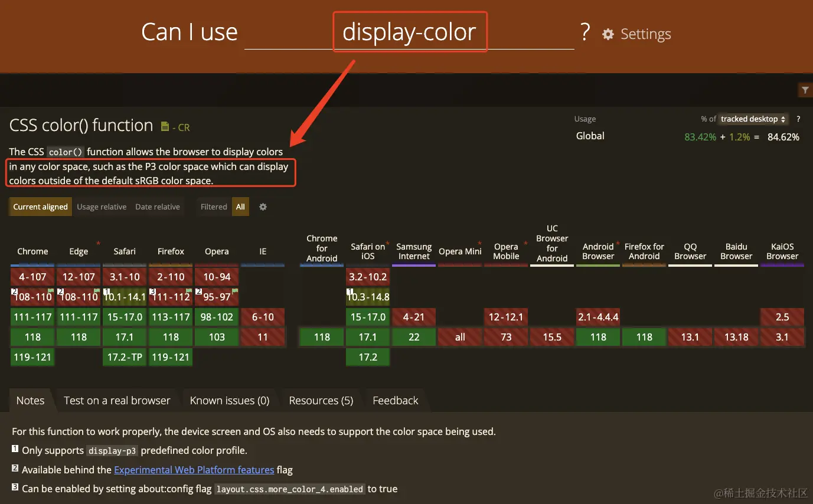The height and width of the screenshot is (504, 813).
Task: Click the Safari on iOS column header
Action: click(368, 251)
